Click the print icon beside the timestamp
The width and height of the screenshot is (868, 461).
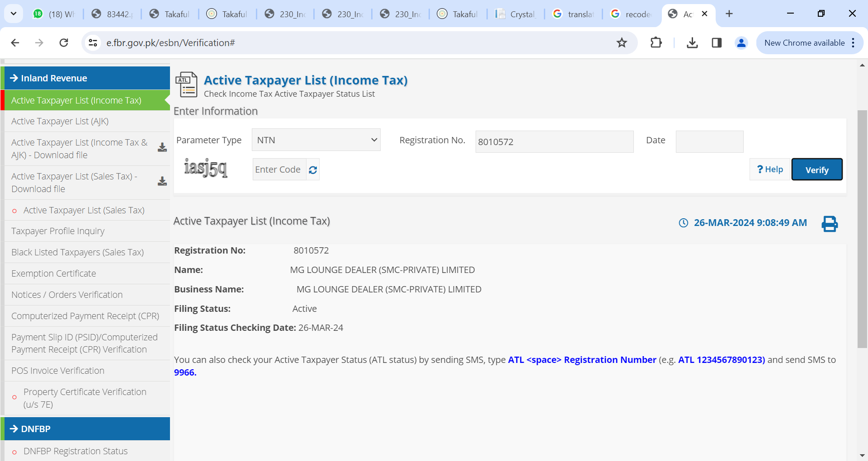(829, 224)
